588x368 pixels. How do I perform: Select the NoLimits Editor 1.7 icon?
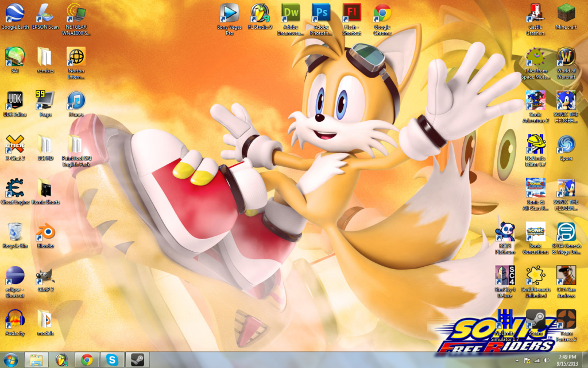tap(536, 151)
